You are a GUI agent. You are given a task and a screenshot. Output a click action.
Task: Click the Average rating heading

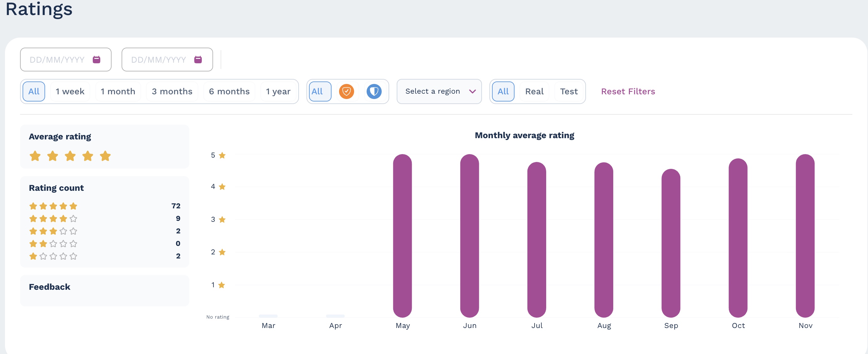tap(60, 137)
